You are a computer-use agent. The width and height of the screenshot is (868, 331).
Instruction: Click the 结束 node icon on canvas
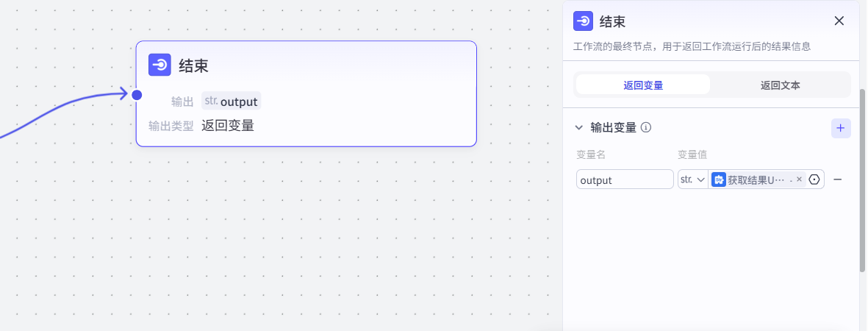tap(159, 65)
